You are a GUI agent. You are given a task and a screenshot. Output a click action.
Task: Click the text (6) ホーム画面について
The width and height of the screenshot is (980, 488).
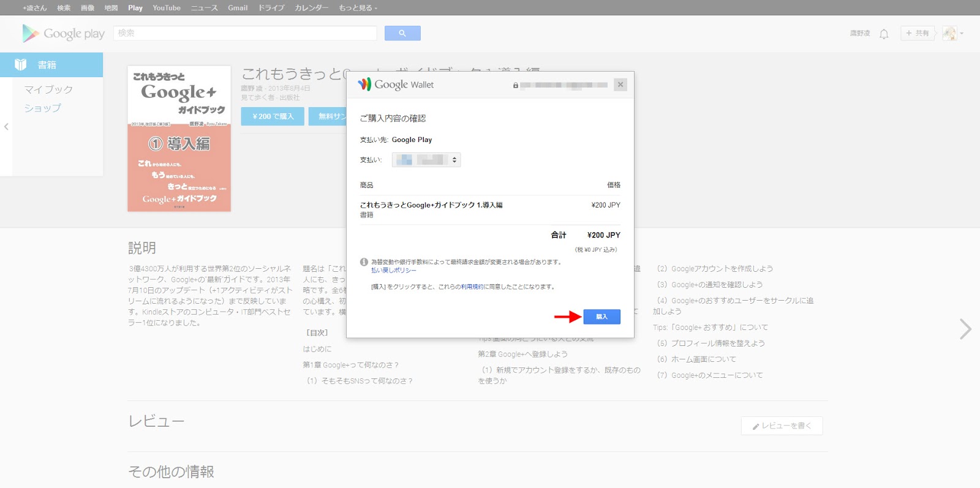coord(696,359)
